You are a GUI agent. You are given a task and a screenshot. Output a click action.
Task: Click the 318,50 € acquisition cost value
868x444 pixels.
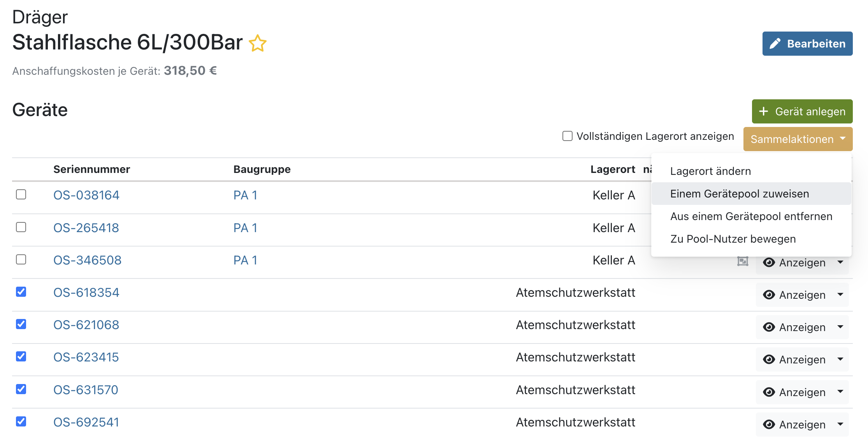tap(190, 70)
